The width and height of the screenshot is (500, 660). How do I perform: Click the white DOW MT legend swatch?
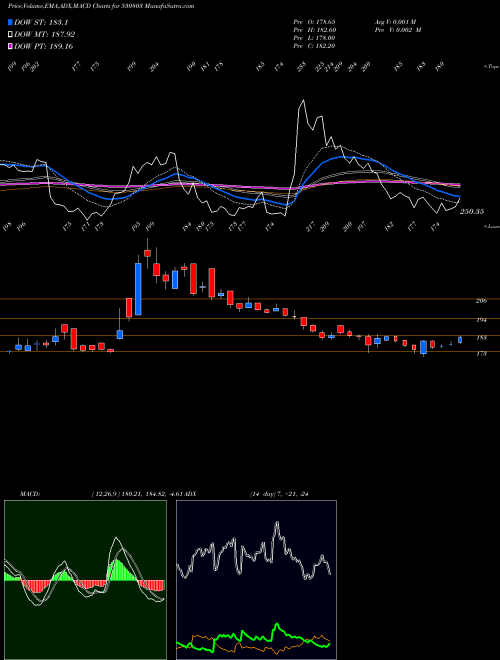click(10, 35)
